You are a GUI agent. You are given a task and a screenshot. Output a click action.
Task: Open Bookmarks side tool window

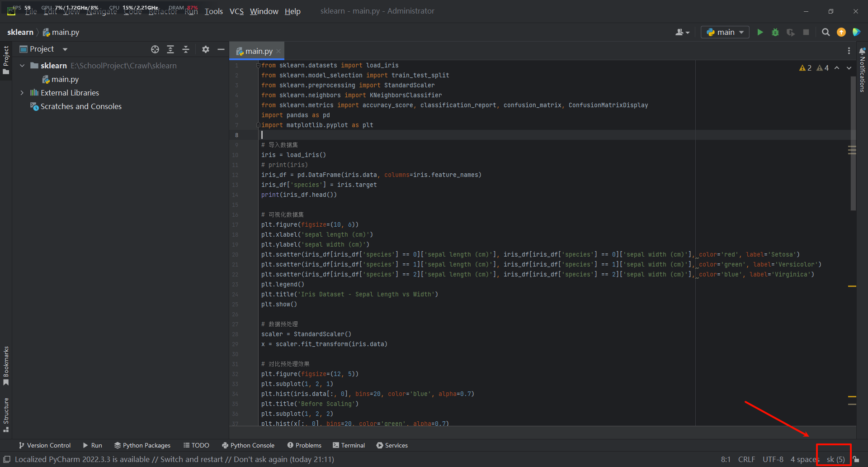(x=6, y=366)
